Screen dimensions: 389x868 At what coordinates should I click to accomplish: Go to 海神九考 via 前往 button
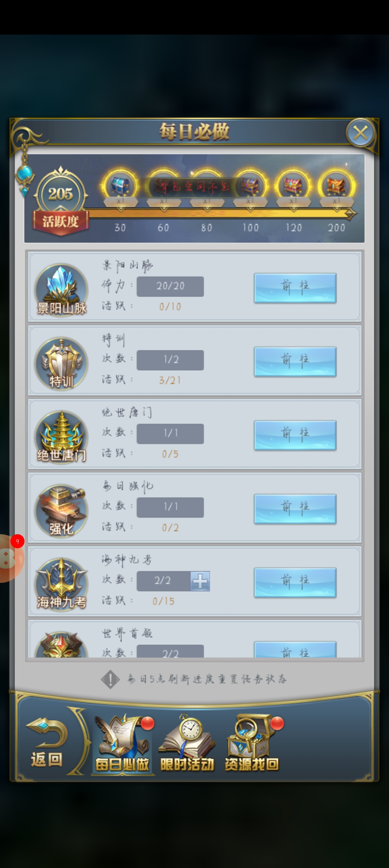[x=295, y=583]
